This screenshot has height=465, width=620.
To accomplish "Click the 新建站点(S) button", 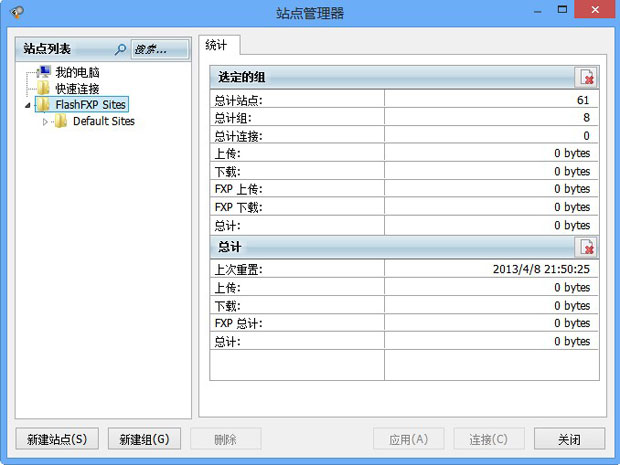I will (57, 439).
